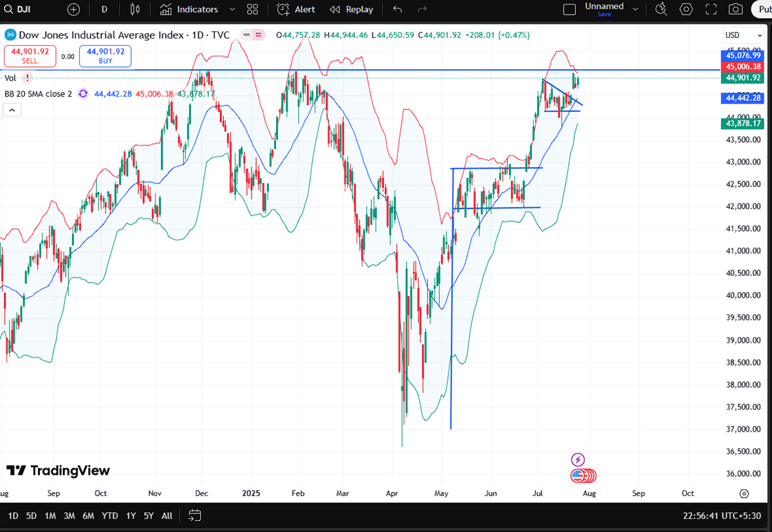Select the 5D date range

pos(32,516)
